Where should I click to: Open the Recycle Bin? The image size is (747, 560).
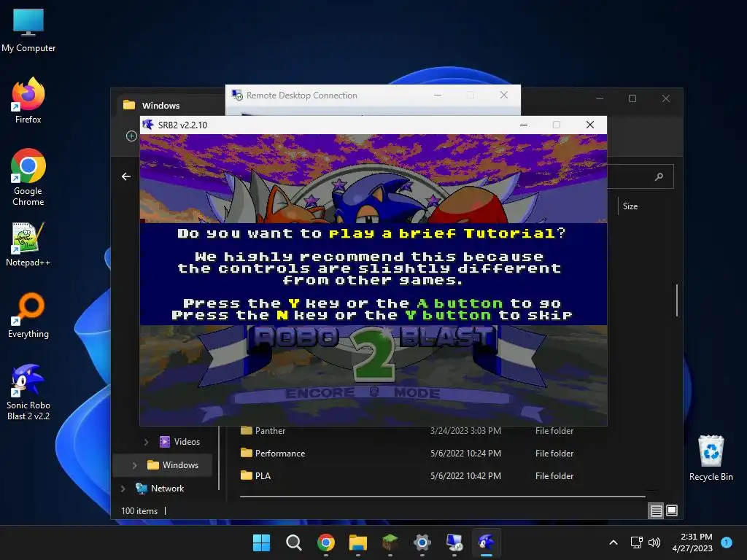click(x=711, y=458)
